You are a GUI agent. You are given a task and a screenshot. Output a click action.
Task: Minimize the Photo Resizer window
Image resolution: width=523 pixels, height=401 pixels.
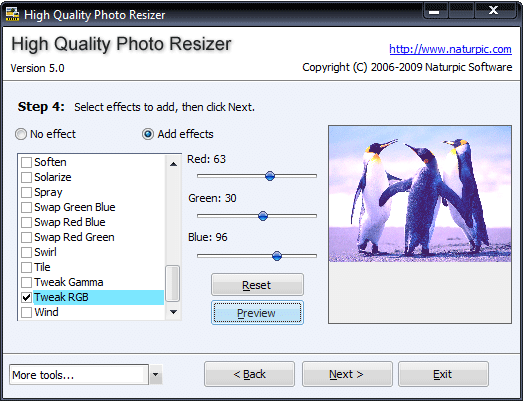(x=434, y=12)
